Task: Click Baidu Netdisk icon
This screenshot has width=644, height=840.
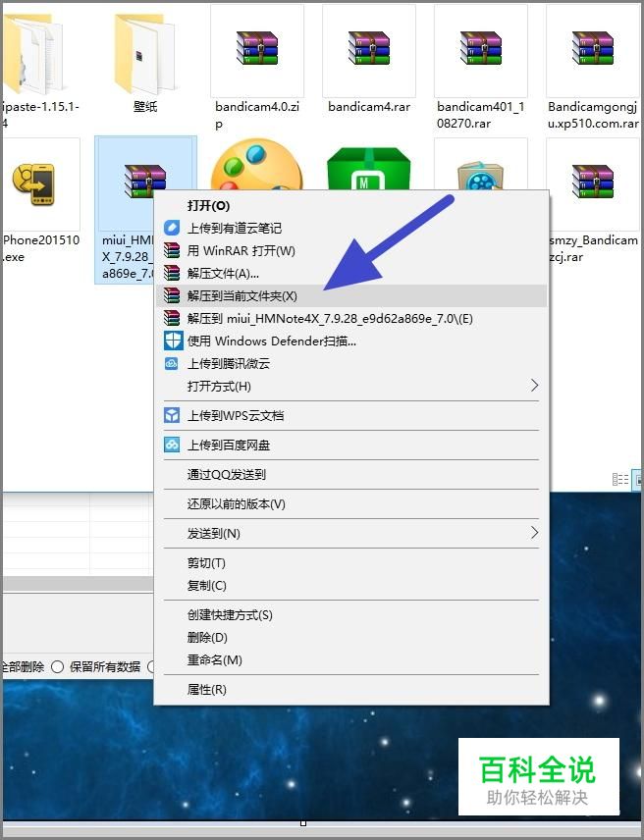Action: [x=172, y=445]
